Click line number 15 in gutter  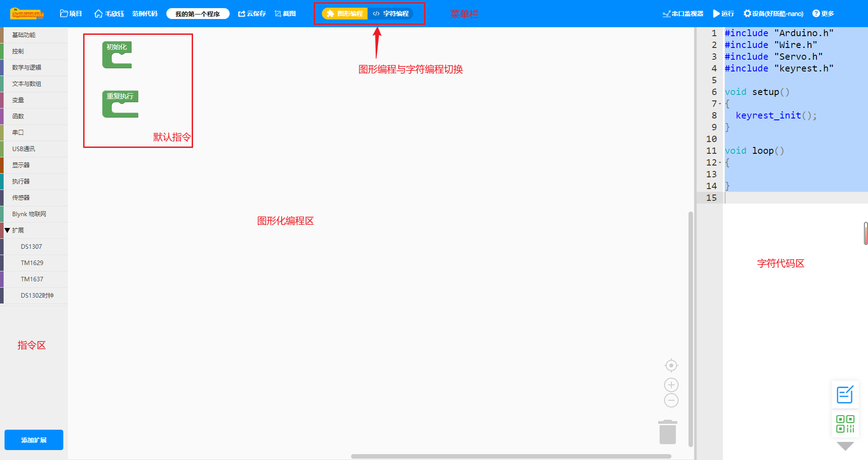(711, 198)
